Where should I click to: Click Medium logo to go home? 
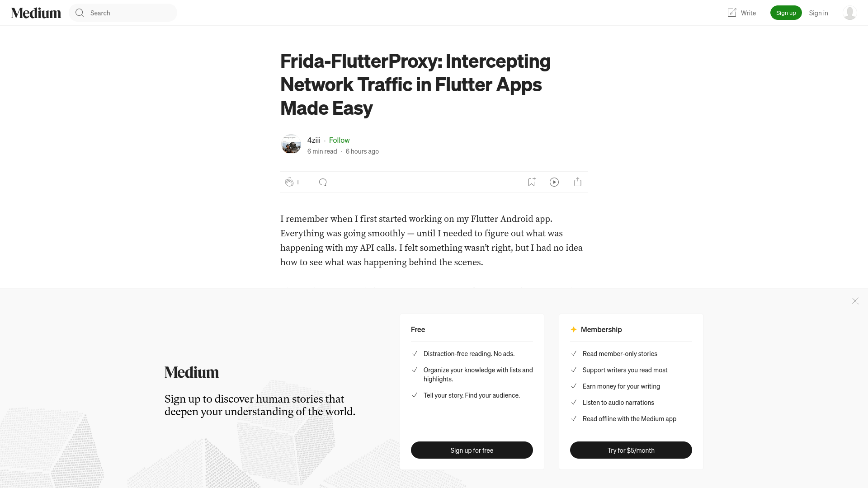(x=36, y=13)
